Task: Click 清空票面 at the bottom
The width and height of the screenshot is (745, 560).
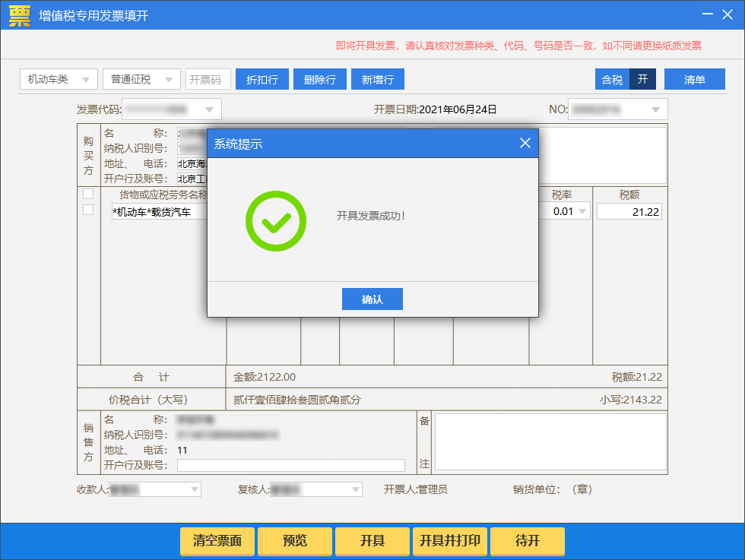Action: coord(217,541)
